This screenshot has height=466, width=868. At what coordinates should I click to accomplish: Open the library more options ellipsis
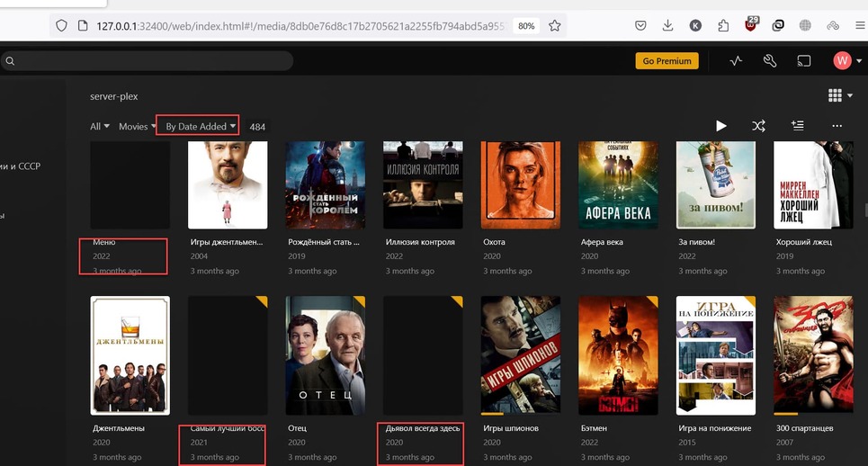(x=837, y=126)
